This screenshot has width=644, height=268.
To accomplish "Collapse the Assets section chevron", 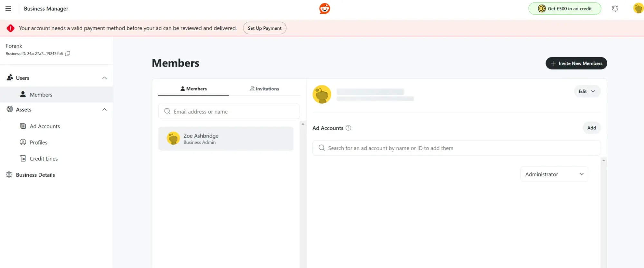I will (x=104, y=109).
